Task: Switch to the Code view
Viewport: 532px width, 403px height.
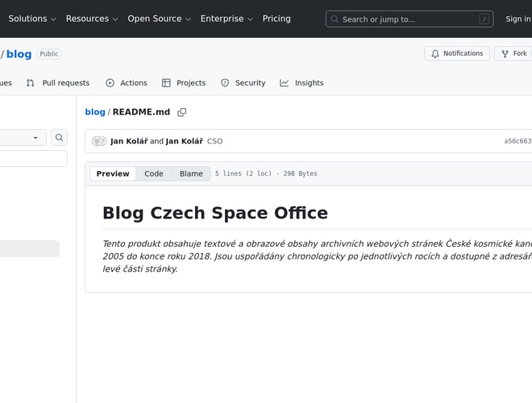Action: coord(154,174)
